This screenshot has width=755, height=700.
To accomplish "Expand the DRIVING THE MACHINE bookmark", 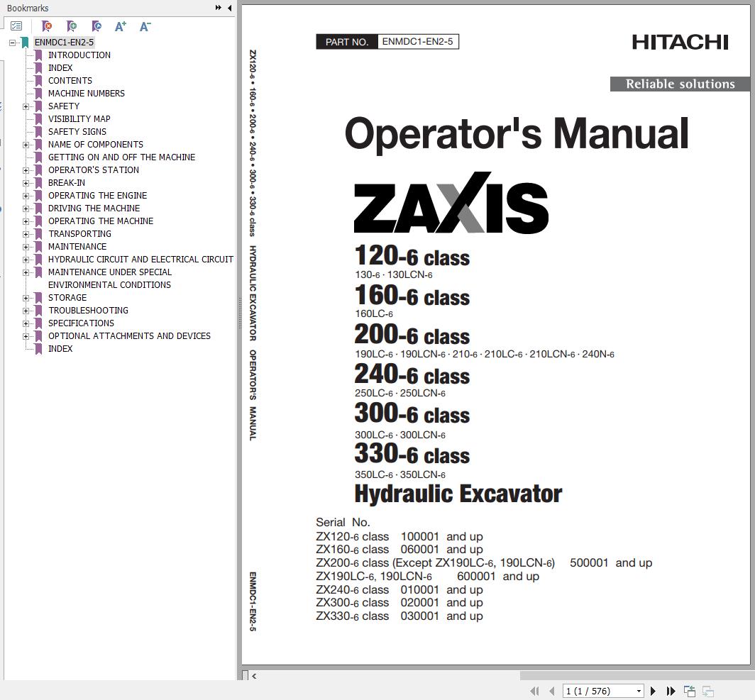I will (26, 209).
